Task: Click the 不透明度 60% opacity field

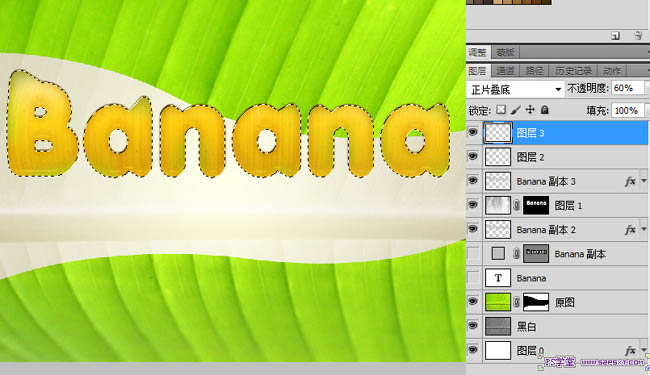Action: pos(628,88)
